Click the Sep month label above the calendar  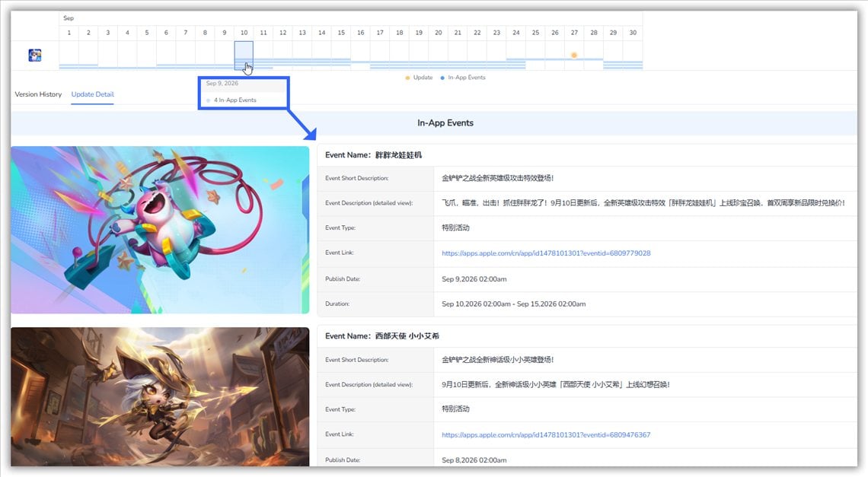pyautogui.click(x=68, y=18)
